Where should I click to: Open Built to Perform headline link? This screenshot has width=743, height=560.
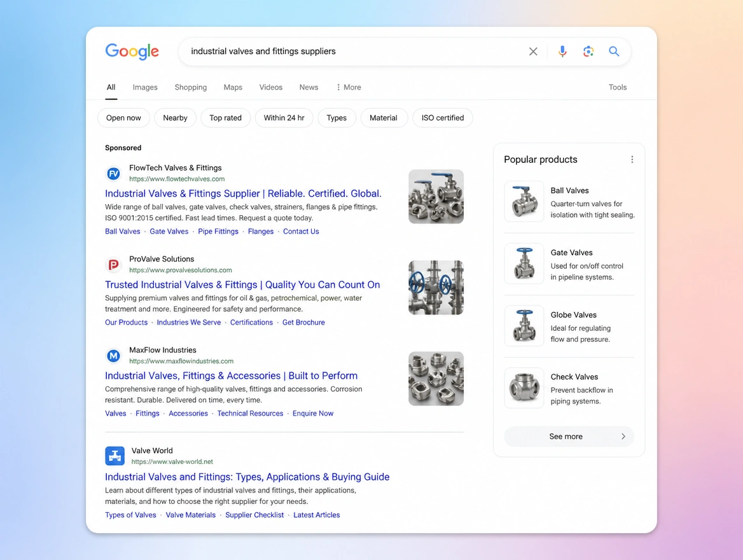tap(232, 375)
